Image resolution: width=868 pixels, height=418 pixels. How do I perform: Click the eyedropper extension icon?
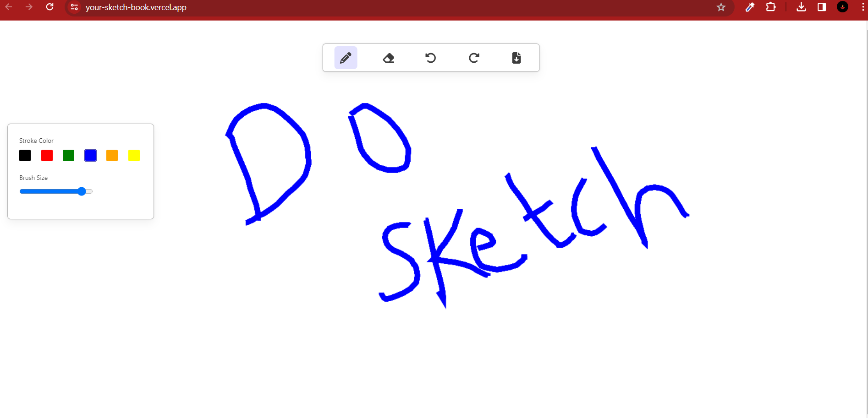click(x=750, y=7)
